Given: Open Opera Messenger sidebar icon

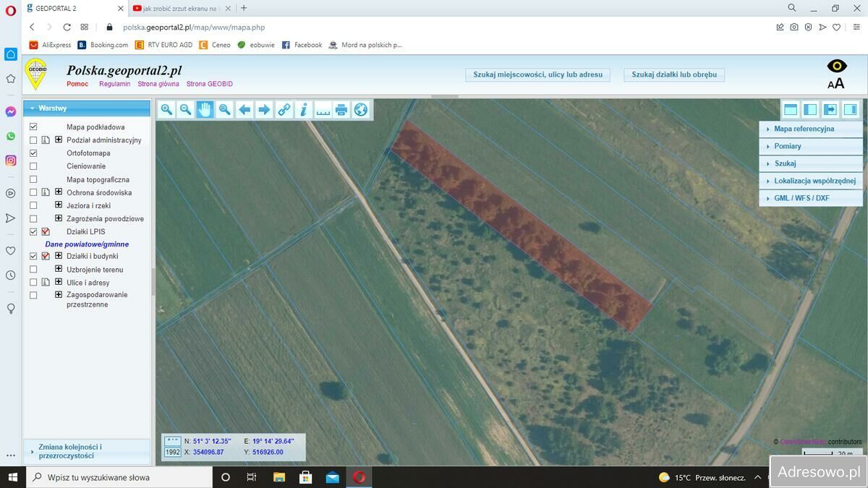Looking at the screenshot, I should (11, 112).
